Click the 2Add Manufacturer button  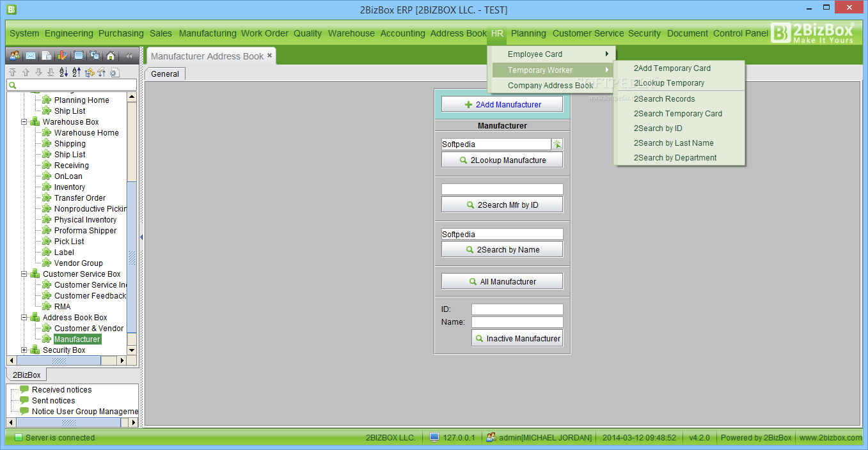[x=502, y=104]
